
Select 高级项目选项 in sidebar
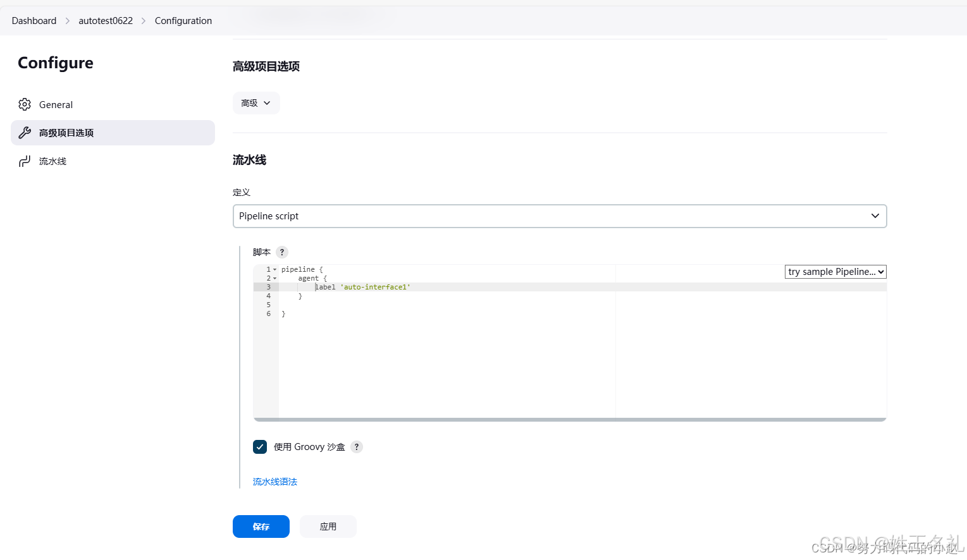(113, 133)
